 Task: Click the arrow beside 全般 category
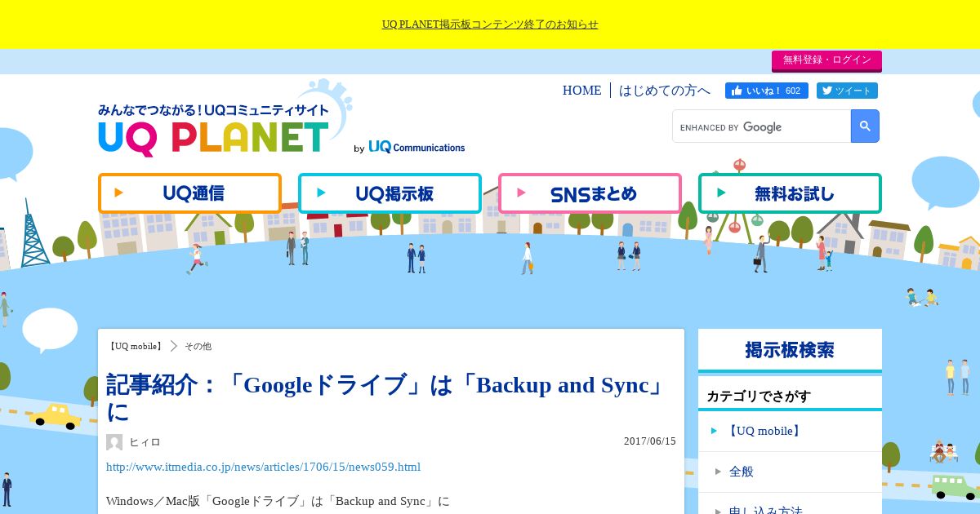click(718, 472)
